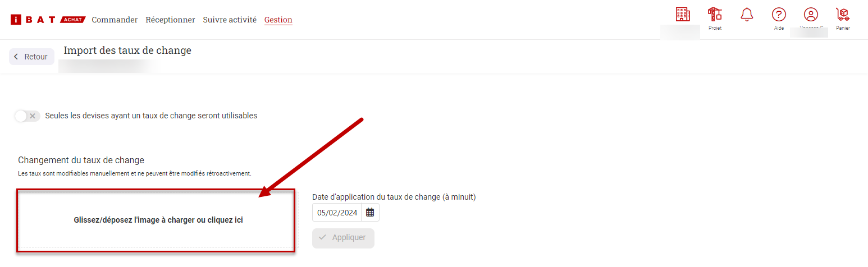Show notifications via the bell icon
This screenshot has height=267, width=868.
(747, 15)
